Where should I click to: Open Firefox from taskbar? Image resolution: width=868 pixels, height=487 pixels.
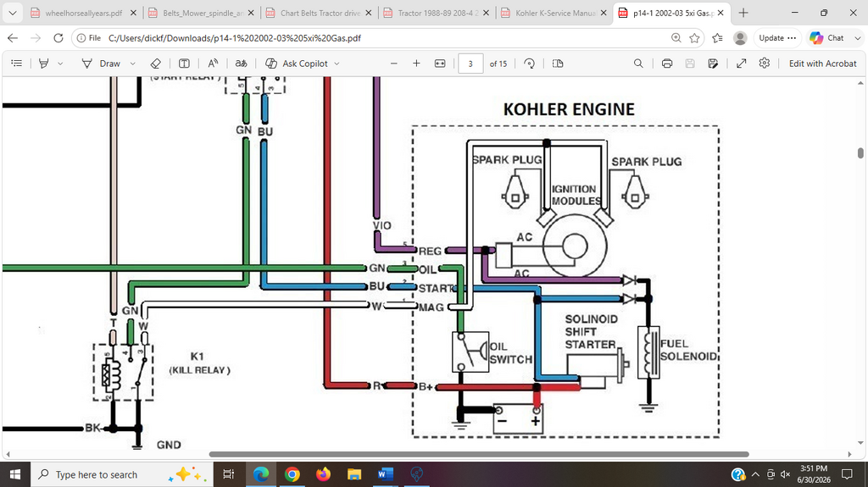pos(323,474)
